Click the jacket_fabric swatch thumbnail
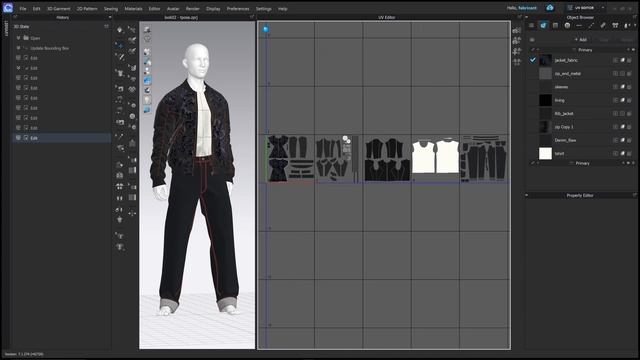The image size is (640, 360). pyautogui.click(x=545, y=60)
